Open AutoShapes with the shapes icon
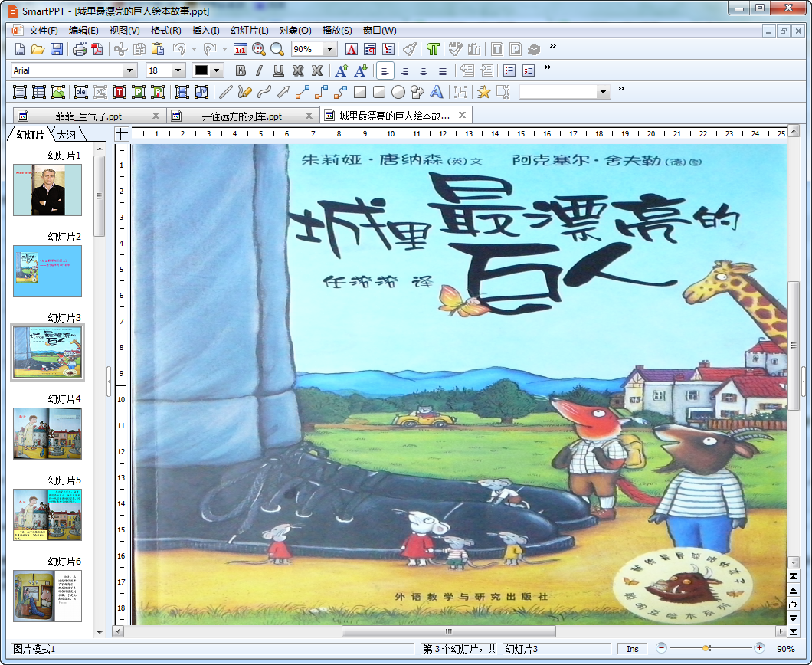Image resolution: width=812 pixels, height=665 pixels. coord(417,92)
